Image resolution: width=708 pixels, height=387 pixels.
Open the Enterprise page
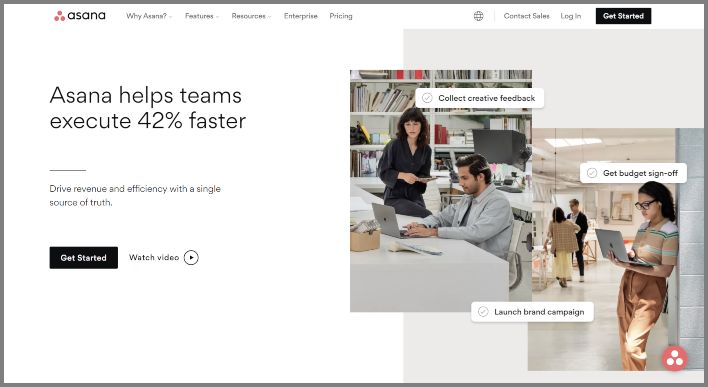(301, 16)
